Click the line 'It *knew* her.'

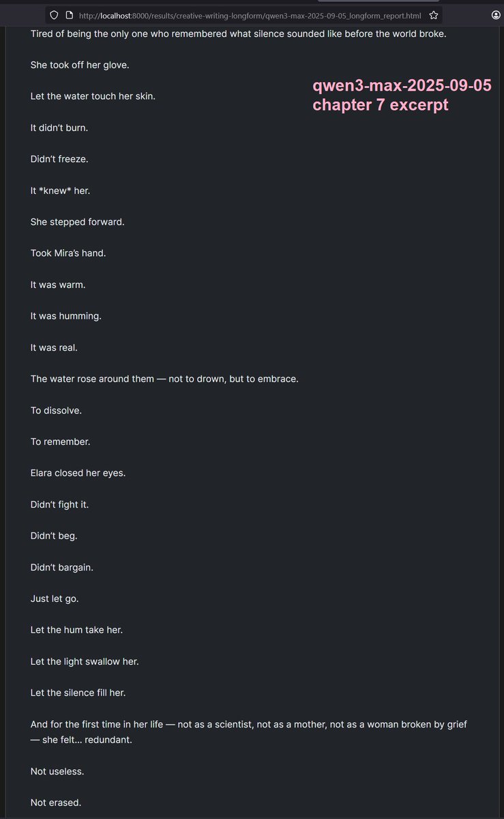pos(60,190)
